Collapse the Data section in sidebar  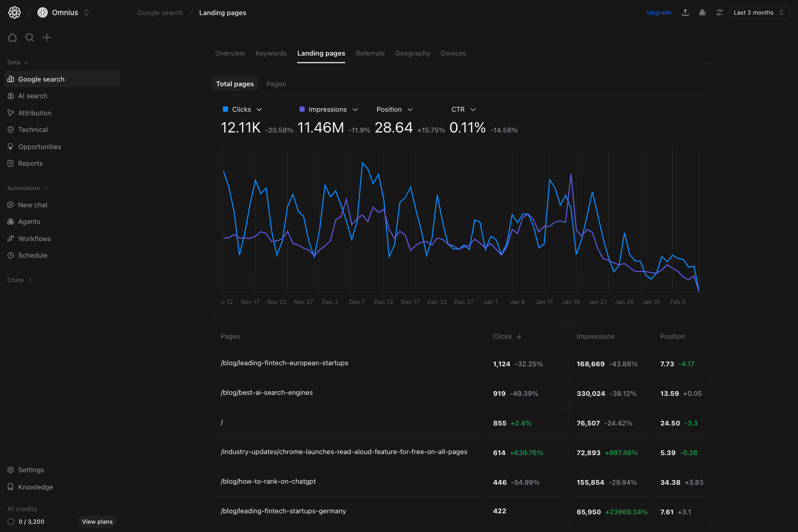[x=17, y=62]
